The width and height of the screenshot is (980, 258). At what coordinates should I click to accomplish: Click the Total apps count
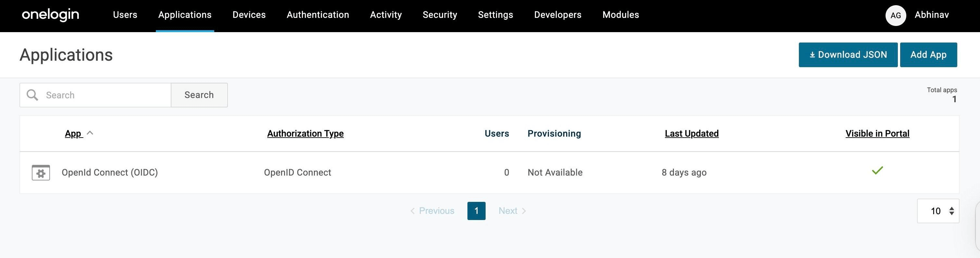coord(954,99)
